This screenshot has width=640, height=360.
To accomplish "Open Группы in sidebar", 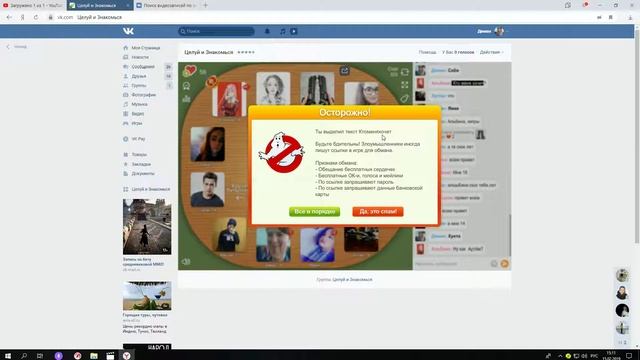I will (x=139, y=85).
